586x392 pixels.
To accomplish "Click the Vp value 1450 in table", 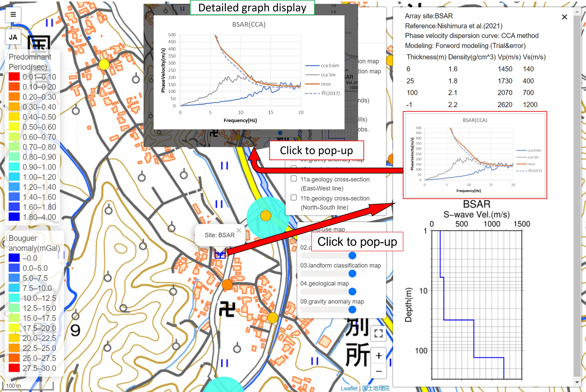I will [505, 69].
